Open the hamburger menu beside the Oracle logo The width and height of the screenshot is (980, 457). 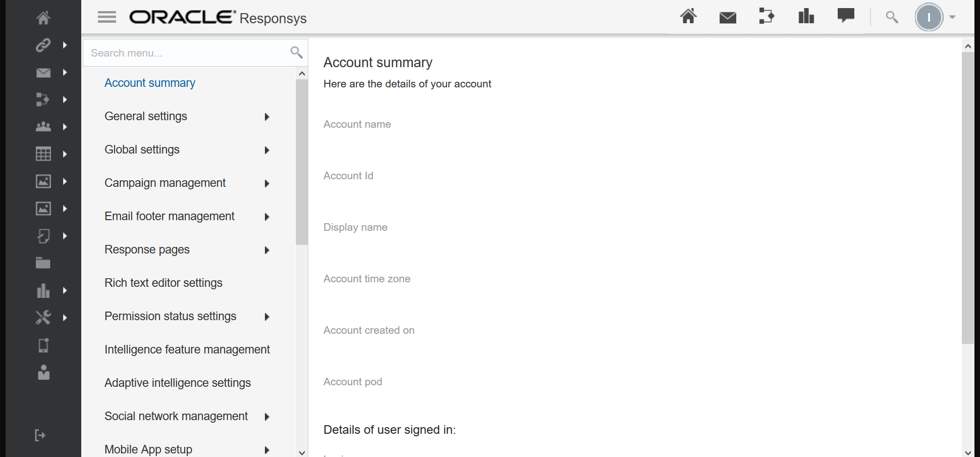point(106,17)
